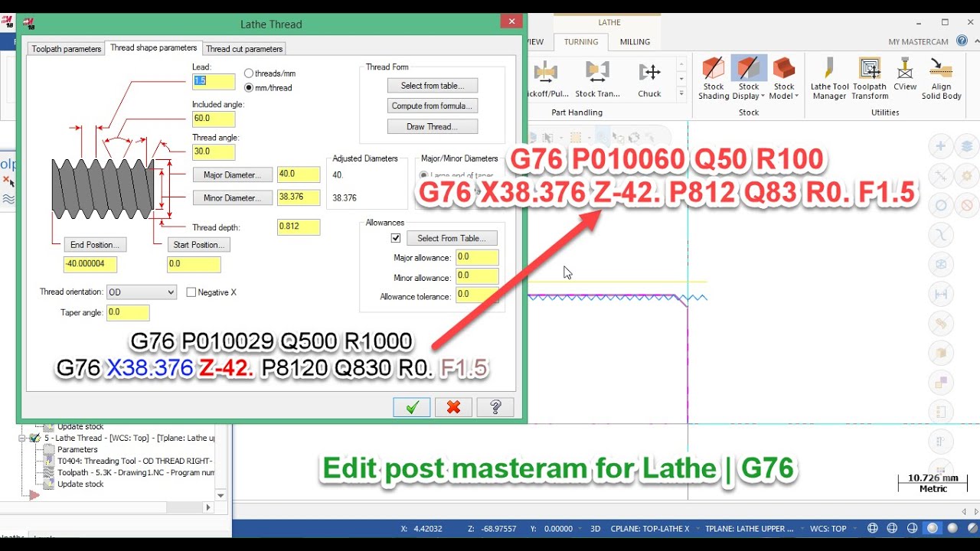Click the Compute from formula... button
The image size is (980, 551).
click(x=433, y=106)
